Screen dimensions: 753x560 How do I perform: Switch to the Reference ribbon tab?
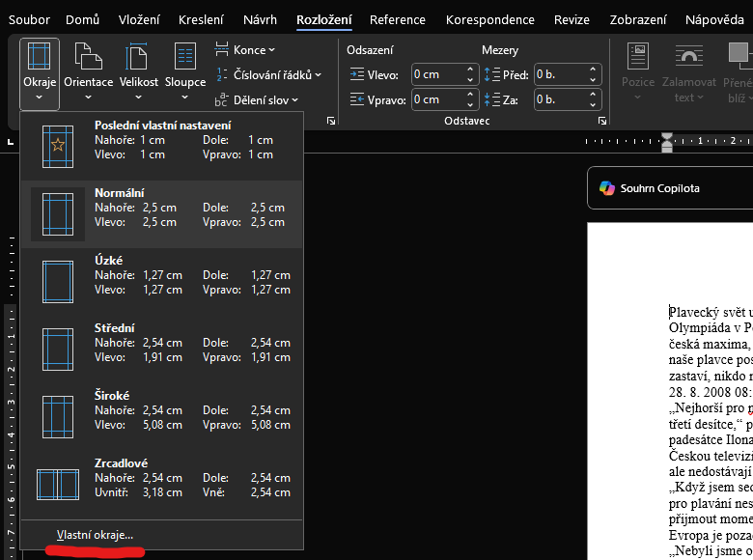coord(398,19)
